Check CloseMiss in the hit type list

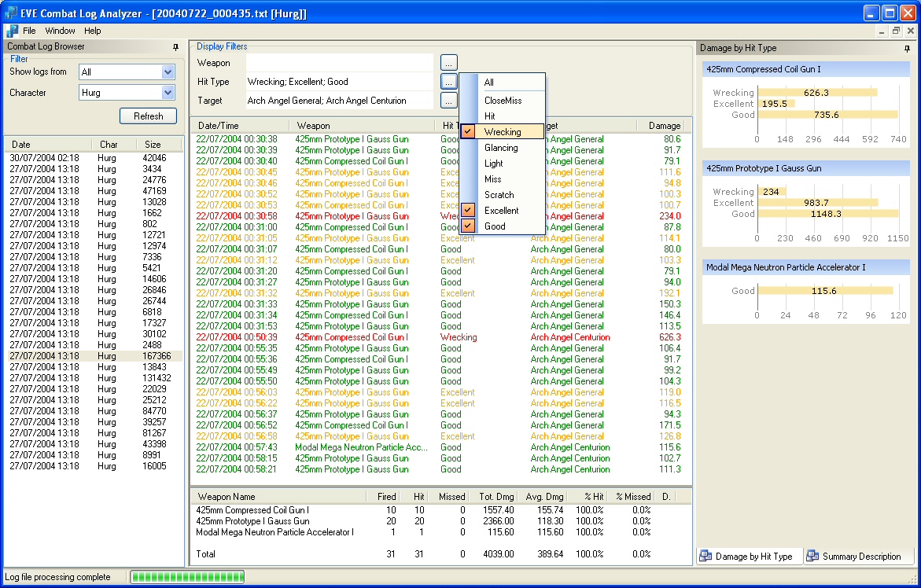[503, 101]
